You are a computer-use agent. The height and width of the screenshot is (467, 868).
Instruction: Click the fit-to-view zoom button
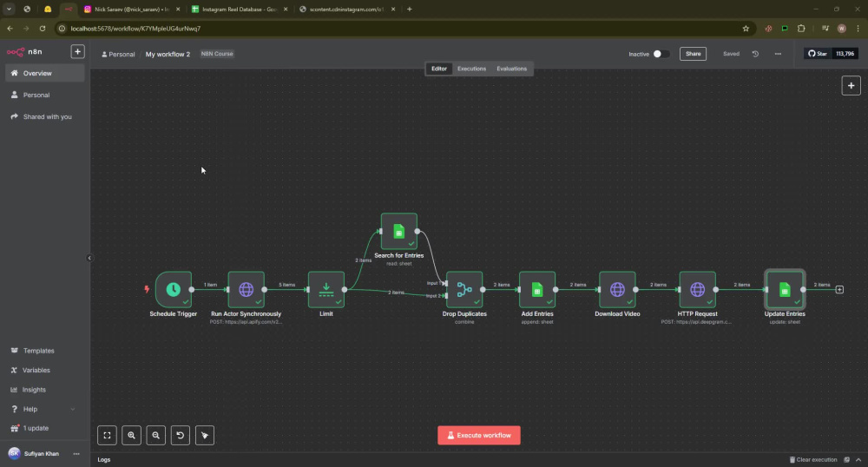(107, 436)
